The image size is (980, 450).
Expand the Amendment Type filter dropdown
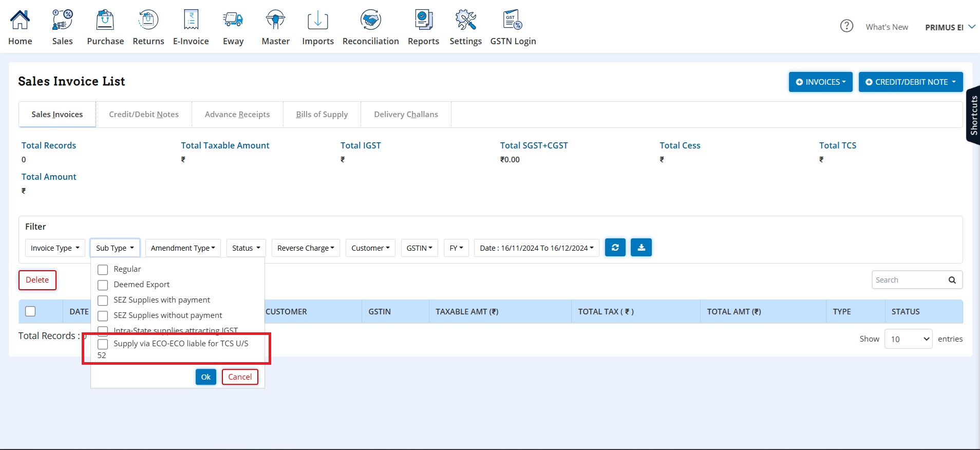tap(183, 248)
